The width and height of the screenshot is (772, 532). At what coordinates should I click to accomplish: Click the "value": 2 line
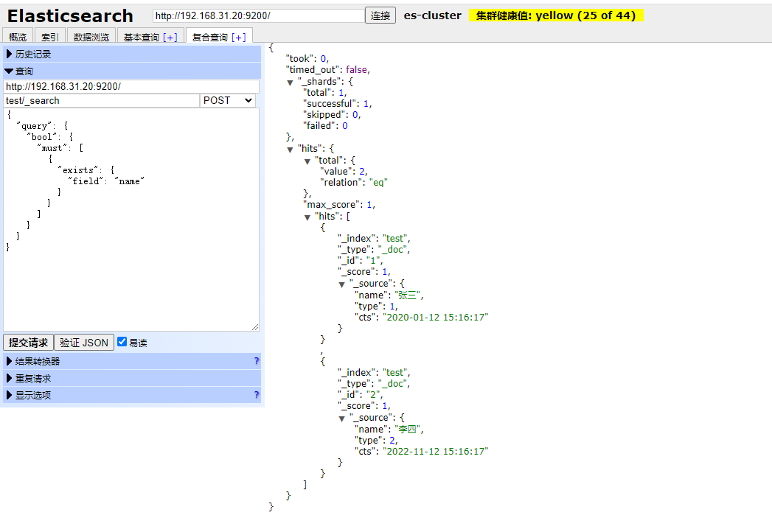click(x=344, y=171)
